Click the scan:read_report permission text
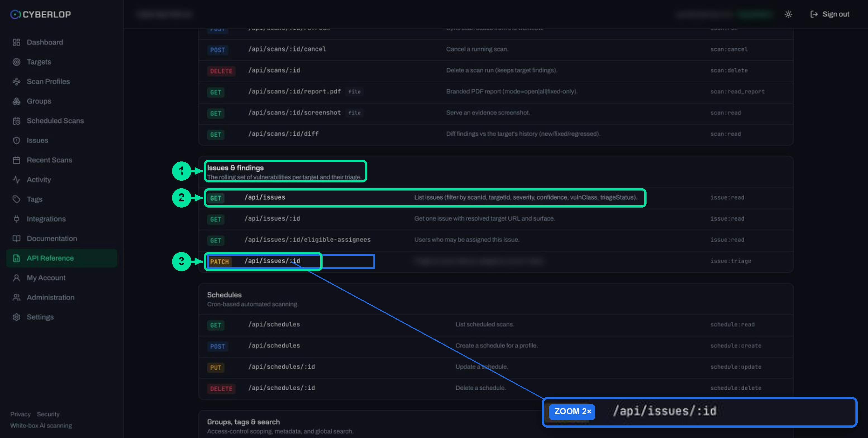Image resolution: width=868 pixels, height=438 pixels. click(737, 92)
